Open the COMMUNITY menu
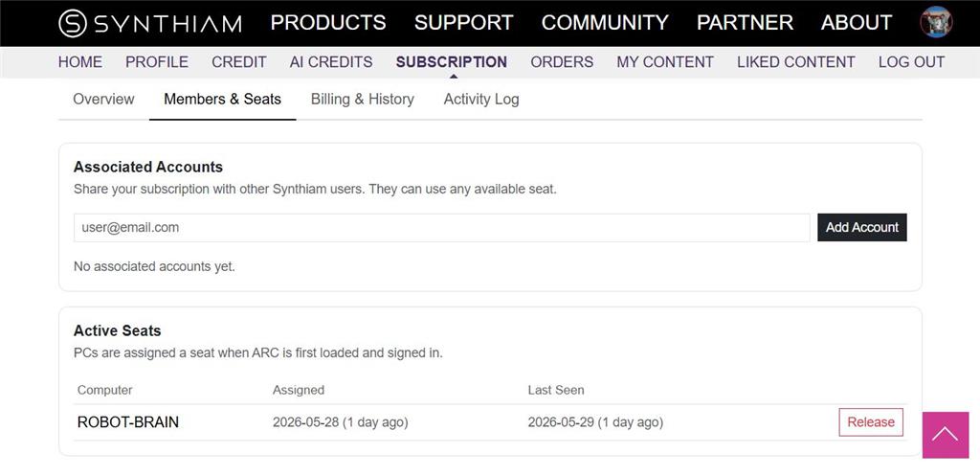This screenshot has width=980, height=476. pos(605,23)
